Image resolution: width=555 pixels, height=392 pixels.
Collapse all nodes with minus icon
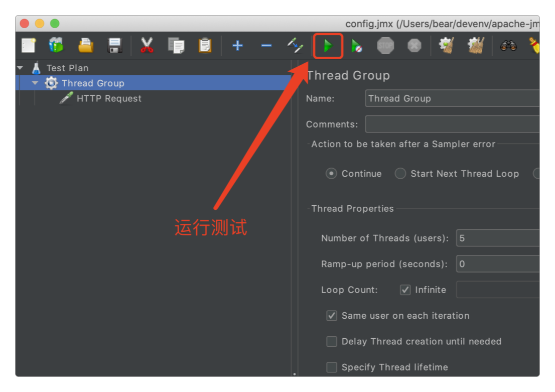[266, 46]
